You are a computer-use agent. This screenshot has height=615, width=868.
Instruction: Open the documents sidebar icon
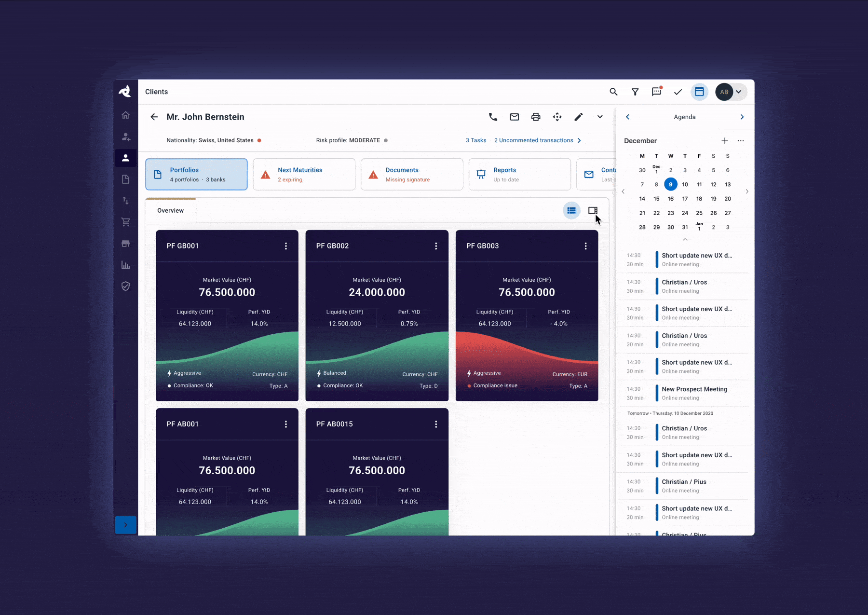pyautogui.click(x=125, y=179)
